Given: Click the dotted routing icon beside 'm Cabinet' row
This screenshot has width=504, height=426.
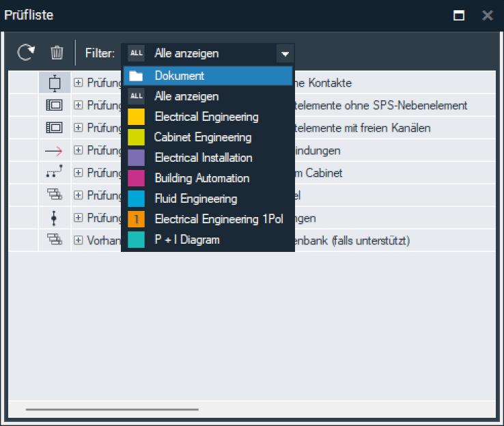Looking at the screenshot, I should click(x=54, y=173).
